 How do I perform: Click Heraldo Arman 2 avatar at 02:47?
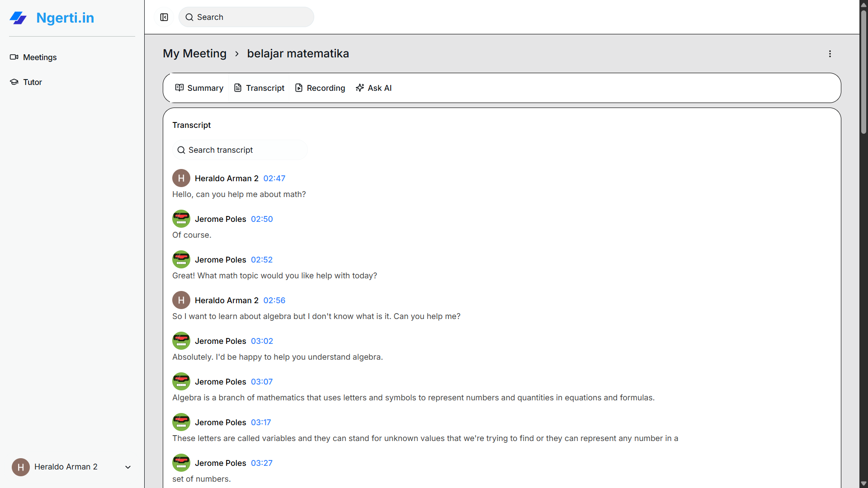click(181, 178)
